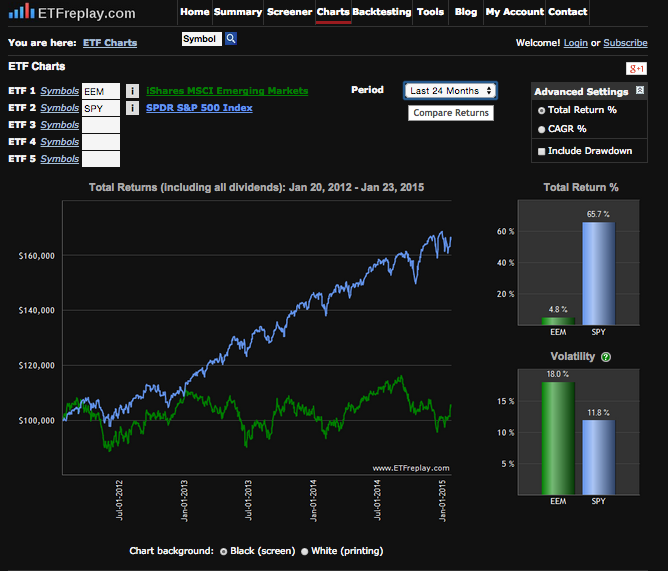Open iShares MSCI Emerging Markets link
Screen dimensions: 668x571
(227, 91)
